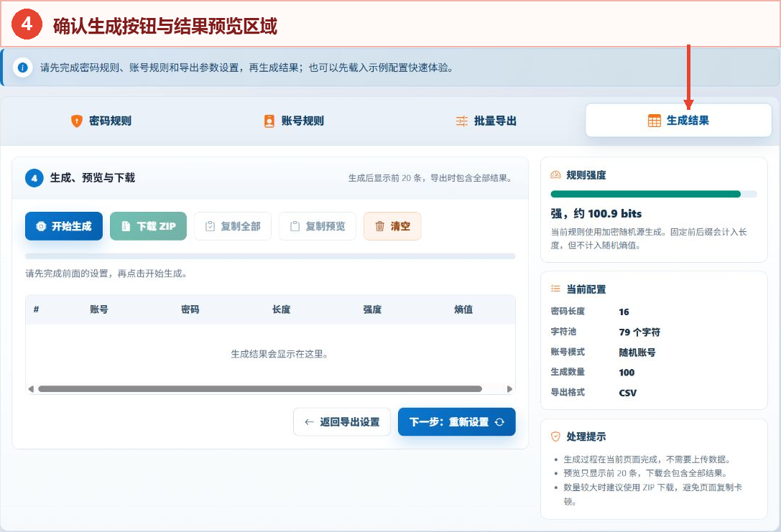Viewport: 781px width, 532px height.
Task: Click the 处理提示 card heading
Action: pos(586,437)
